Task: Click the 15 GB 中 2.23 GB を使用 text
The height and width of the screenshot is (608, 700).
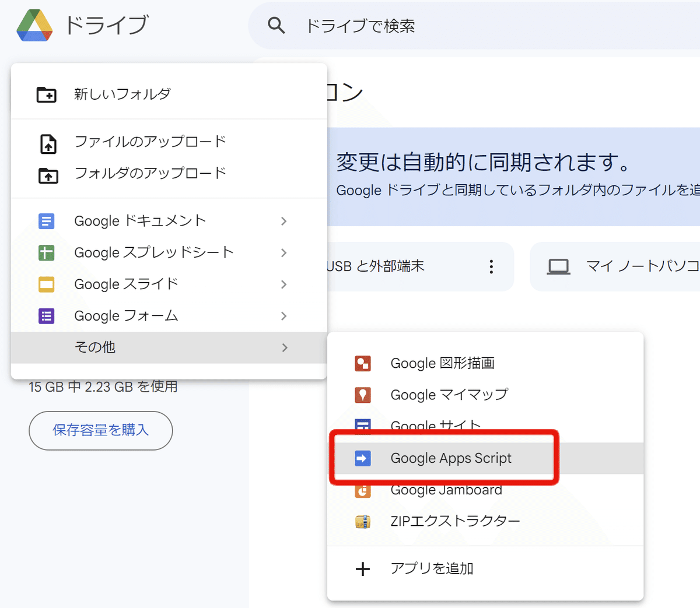Action: pos(103,387)
